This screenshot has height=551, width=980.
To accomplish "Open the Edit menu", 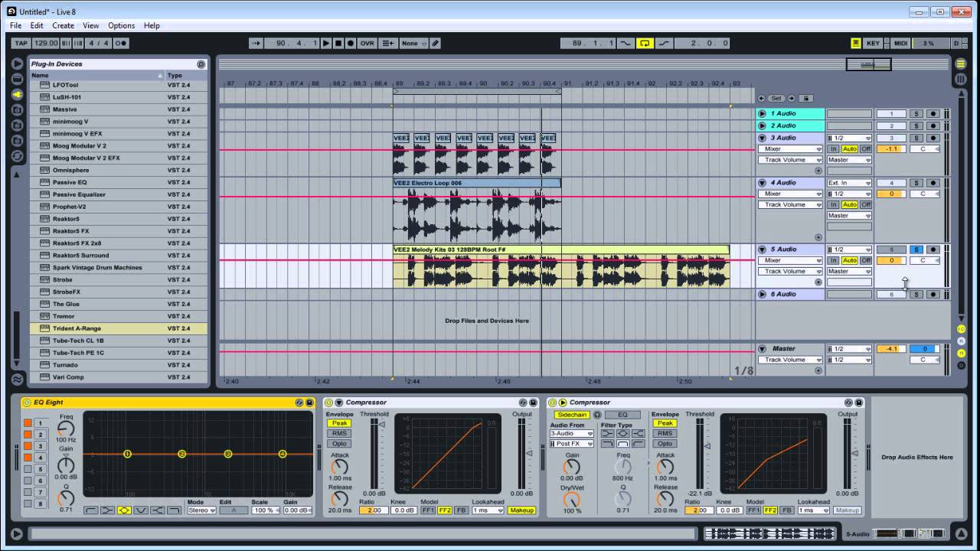I will 37,25.
